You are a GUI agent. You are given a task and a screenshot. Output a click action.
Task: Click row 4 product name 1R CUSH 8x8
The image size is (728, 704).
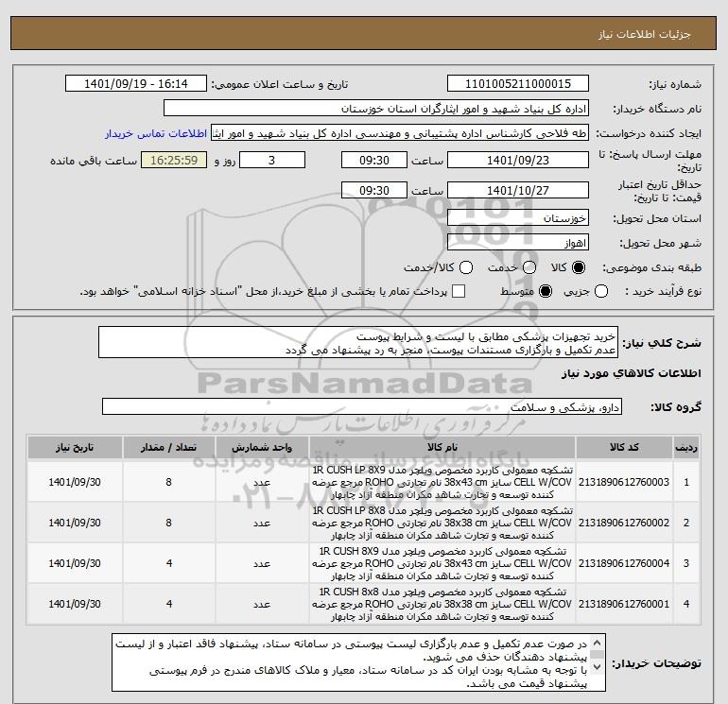442,604
